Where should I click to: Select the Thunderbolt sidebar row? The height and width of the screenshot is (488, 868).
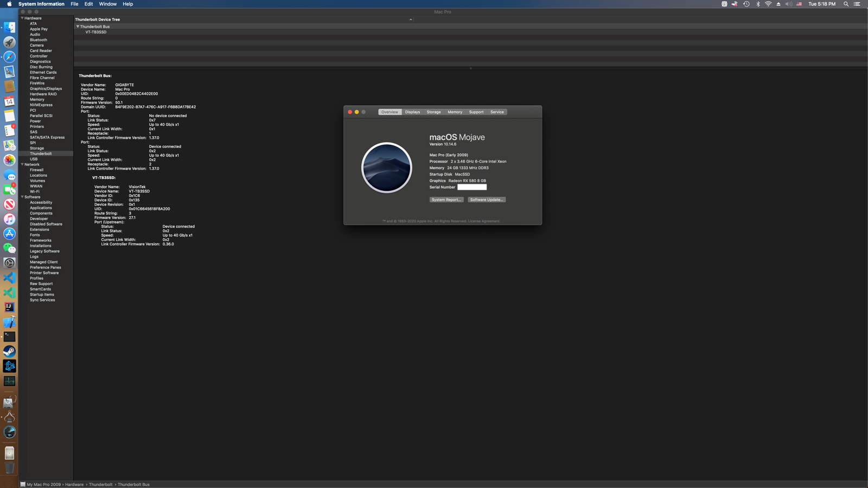point(46,153)
